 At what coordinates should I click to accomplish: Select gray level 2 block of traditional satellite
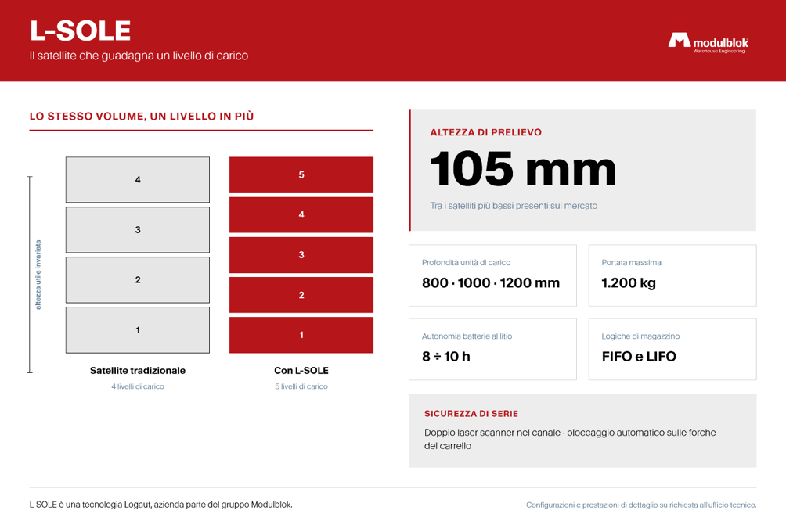point(138,280)
